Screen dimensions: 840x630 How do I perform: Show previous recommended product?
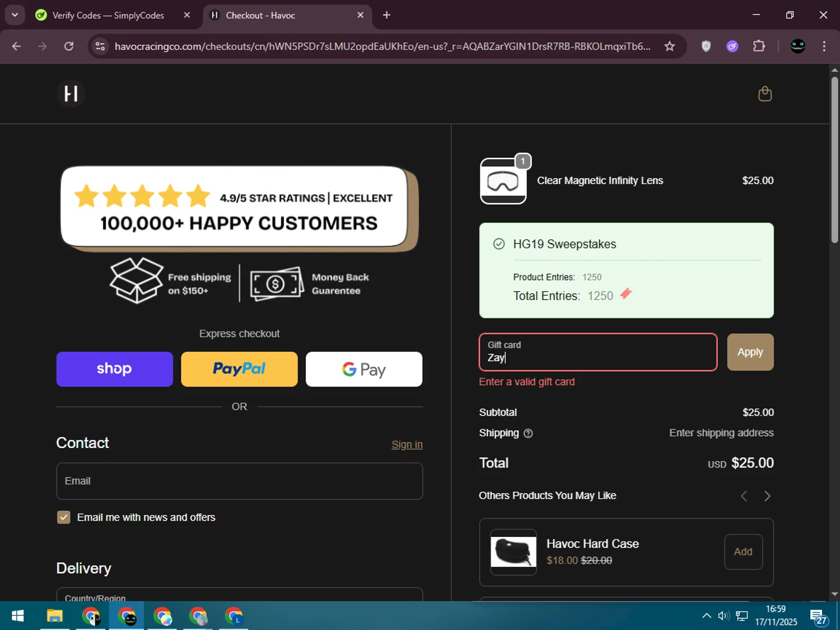tap(744, 496)
